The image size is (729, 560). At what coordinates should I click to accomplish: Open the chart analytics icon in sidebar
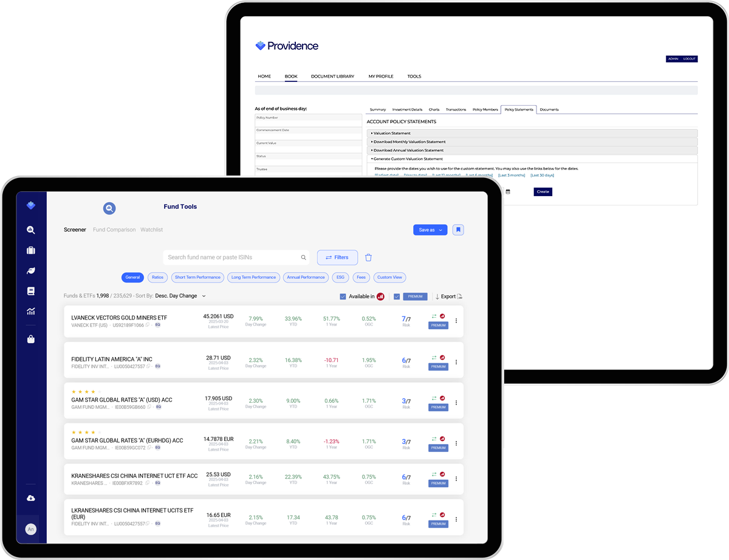pyautogui.click(x=31, y=312)
